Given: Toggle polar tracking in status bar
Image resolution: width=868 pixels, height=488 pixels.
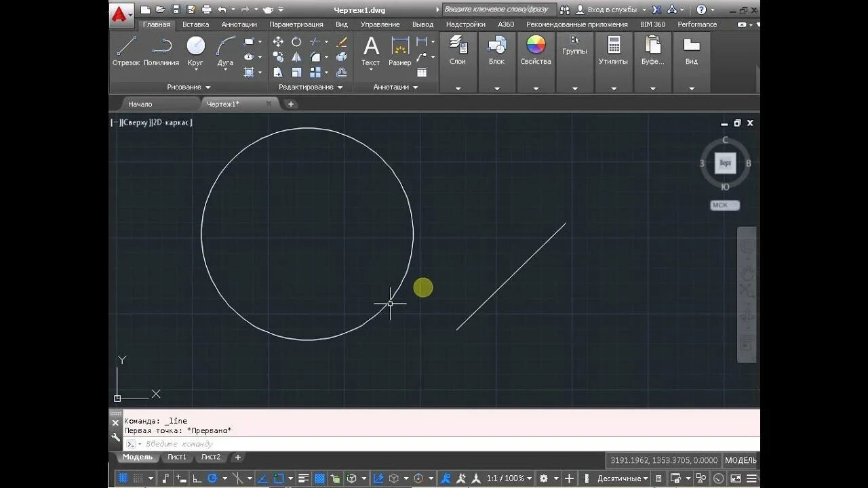Looking at the screenshot, I should pyautogui.click(x=212, y=479).
